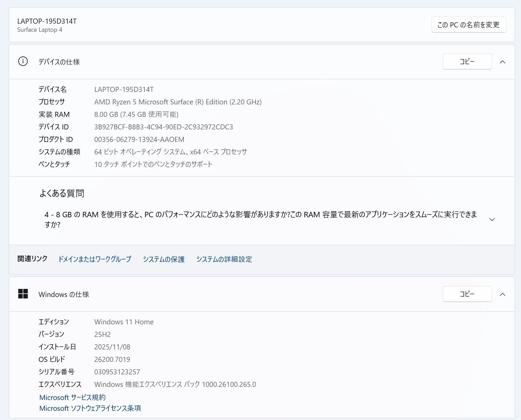The width and height of the screenshot is (521, 420).
Task: Click the Windows logo icon
Action: tap(23, 294)
